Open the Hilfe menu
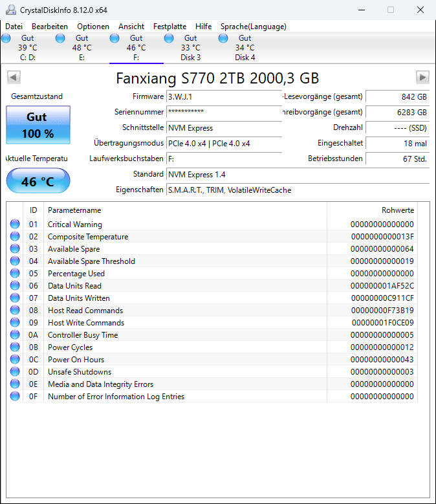Image resolution: width=436 pixels, height=504 pixels. [x=203, y=27]
